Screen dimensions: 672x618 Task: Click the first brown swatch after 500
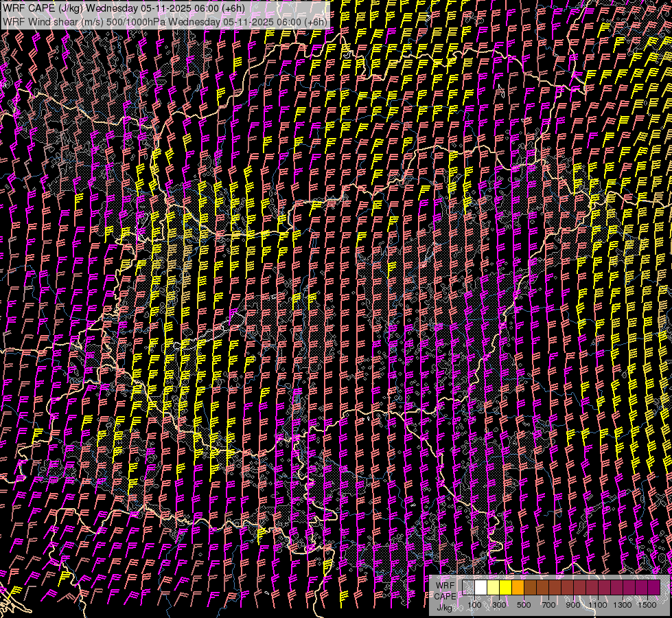pos(530,588)
